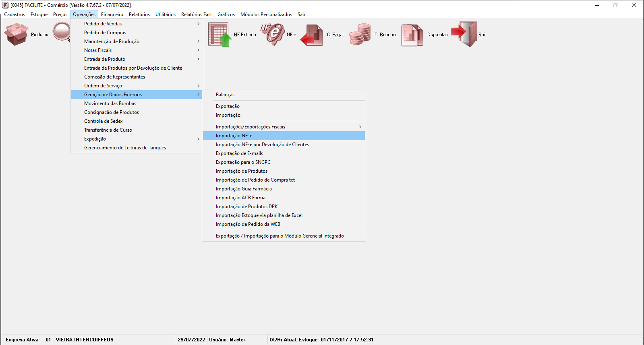Open the NF Entrada spreadsheet icon
The width and height of the screenshot is (644, 345).
[220, 35]
